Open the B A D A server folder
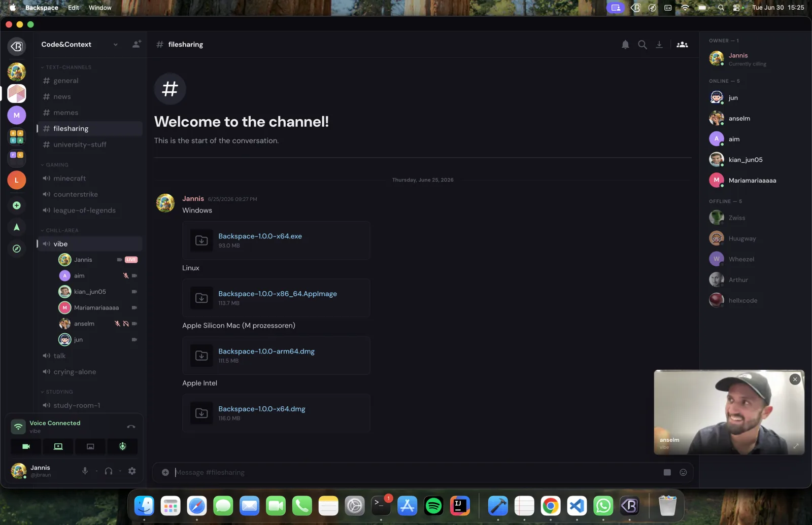812x525 pixels. point(17,137)
